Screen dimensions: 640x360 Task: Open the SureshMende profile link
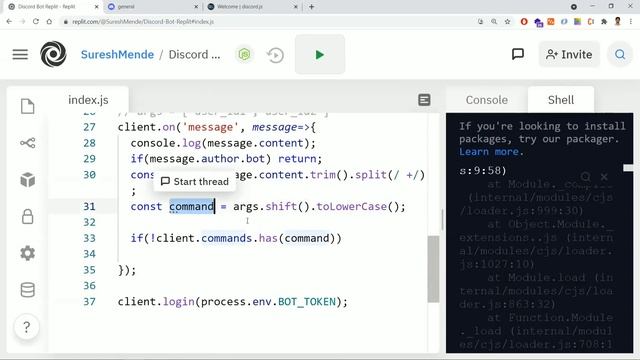[118, 54]
